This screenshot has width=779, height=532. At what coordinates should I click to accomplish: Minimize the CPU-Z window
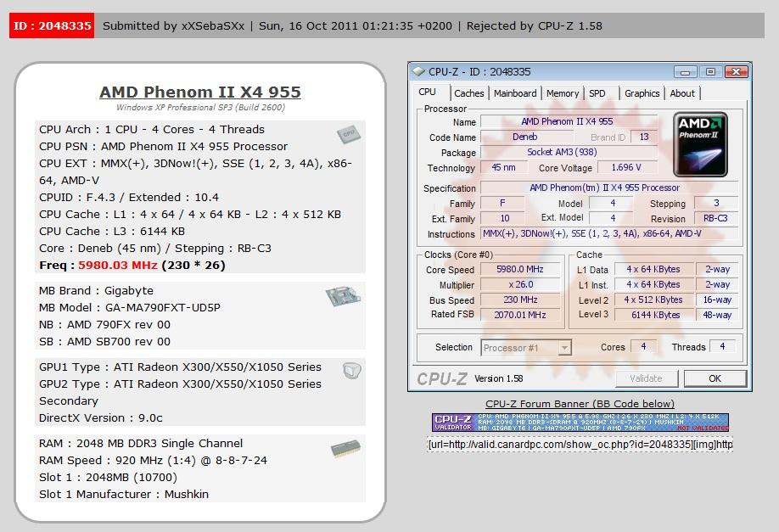tap(685, 72)
